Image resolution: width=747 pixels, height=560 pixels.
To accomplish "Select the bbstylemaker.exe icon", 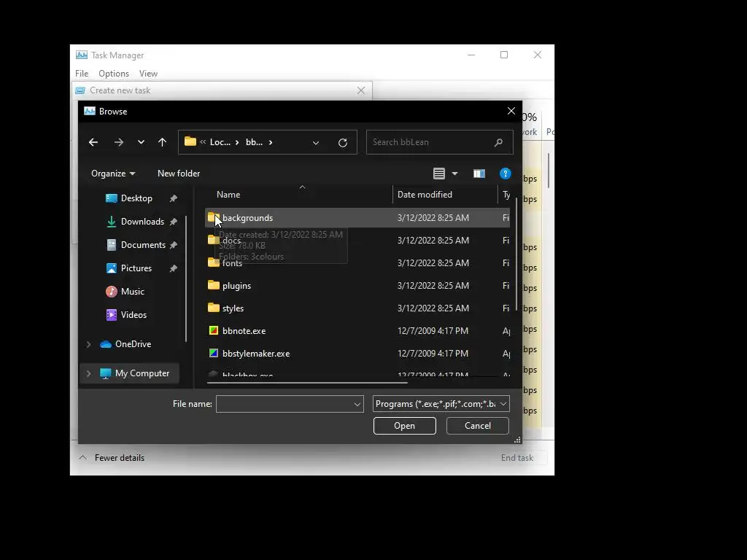I will click(214, 354).
